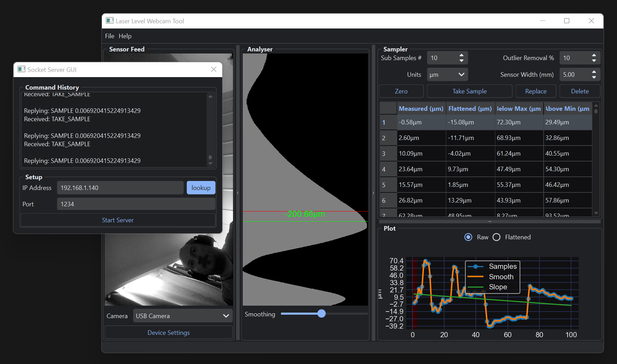Viewport: 617px width, 364px height.
Task: Select row 4 header in samples table
Action: point(388,169)
